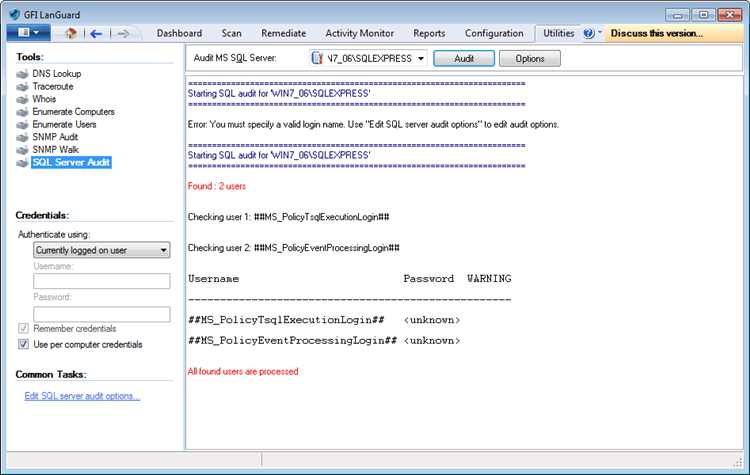Click the DNS Lookup tool icon
This screenshot has width=750, height=475.
(x=22, y=74)
